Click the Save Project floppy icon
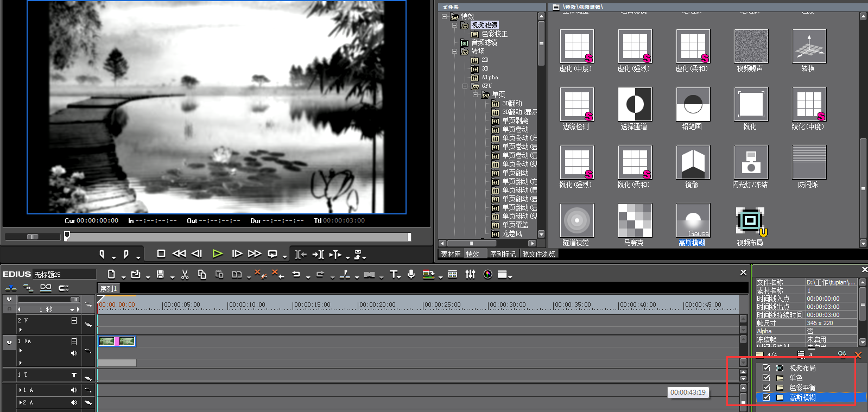868x412 pixels. point(160,274)
